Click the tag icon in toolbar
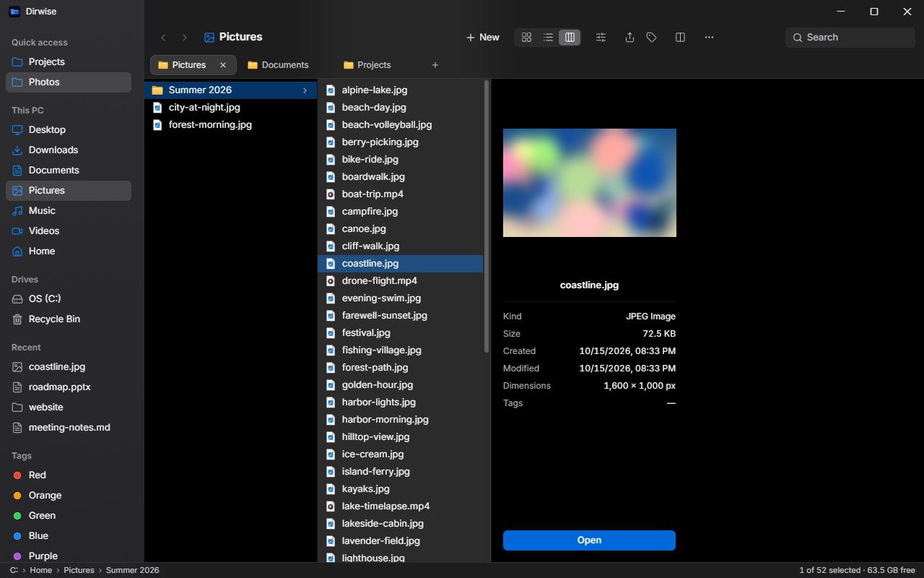 [x=651, y=38]
